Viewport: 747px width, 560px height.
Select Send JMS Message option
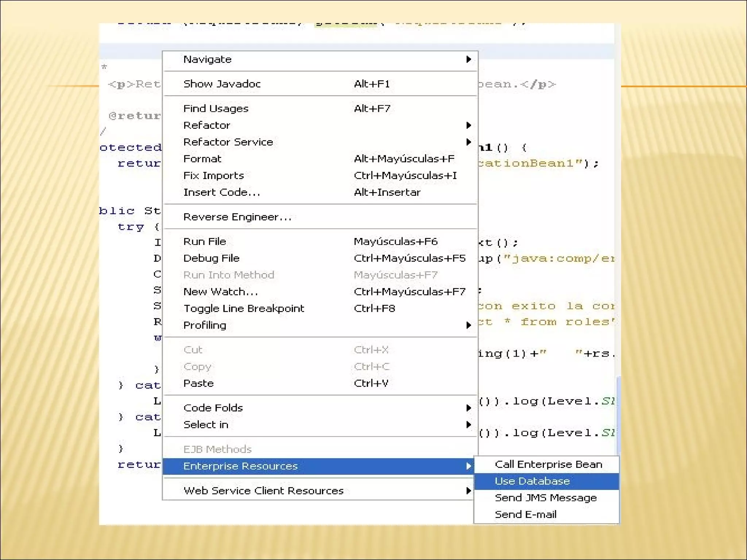point(545,498)
